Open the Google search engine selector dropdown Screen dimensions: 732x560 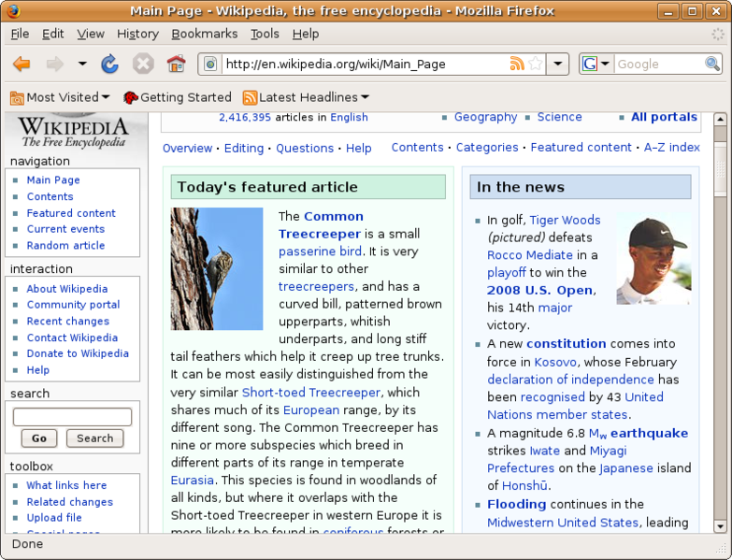(x=596, y=64)
